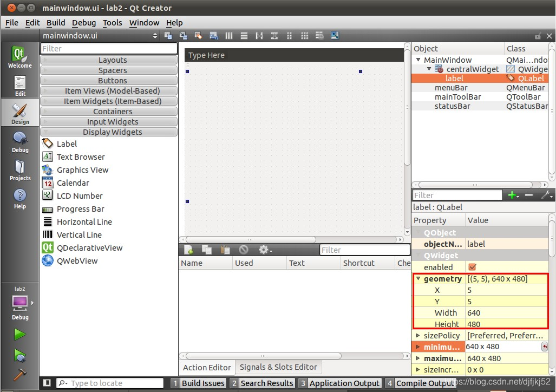Apply horizontal splitter layout icon
The image size is (556, 392).
[x=259, y=36]
